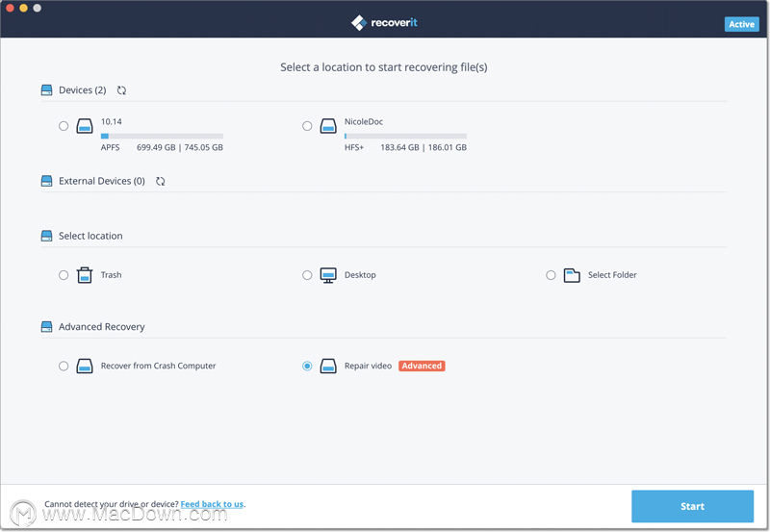Toggle the Repair video radio button
This screenshot has height=532, width=770.
(x=307, y=367)
